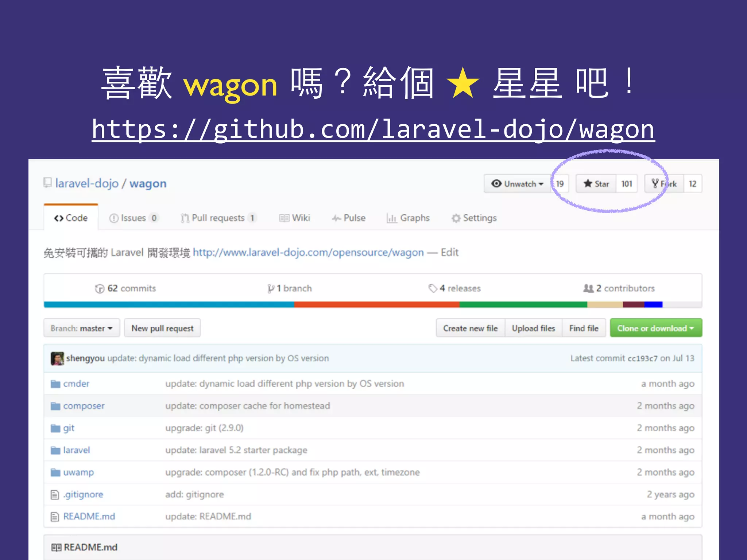Open commit 'upgrade: git (2.9.0)'

click(204, 428)
